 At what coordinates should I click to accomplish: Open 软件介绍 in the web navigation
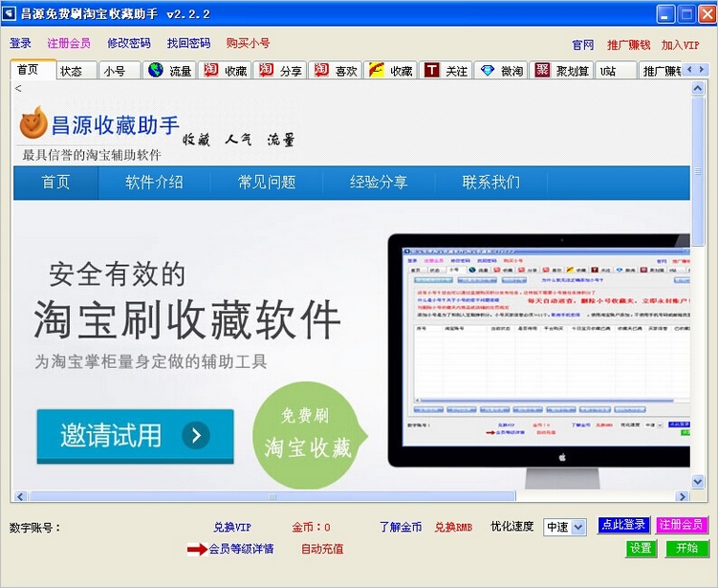coord(154,183)
